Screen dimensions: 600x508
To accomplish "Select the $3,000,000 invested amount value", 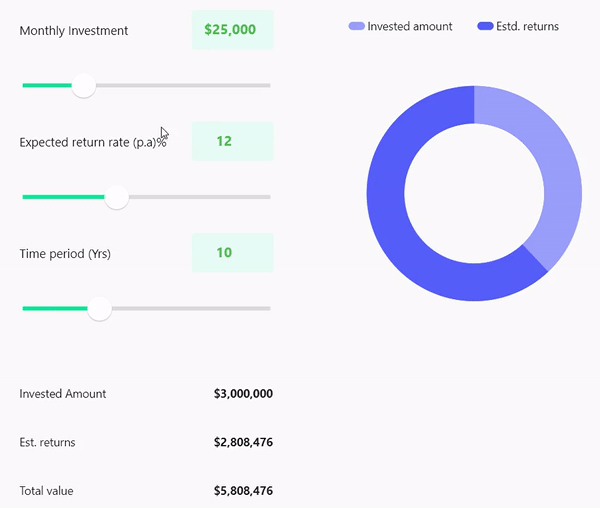I will pyautogui.click(x=243, y=394).
